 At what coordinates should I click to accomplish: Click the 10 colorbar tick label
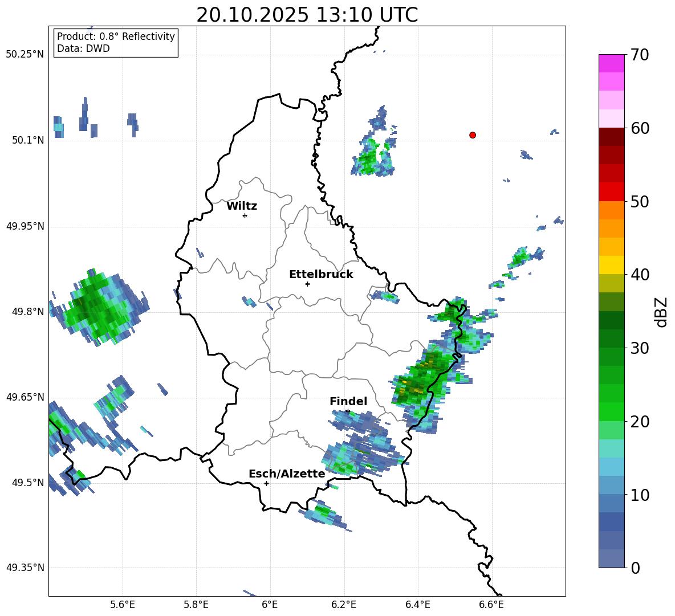pos(640,495)
